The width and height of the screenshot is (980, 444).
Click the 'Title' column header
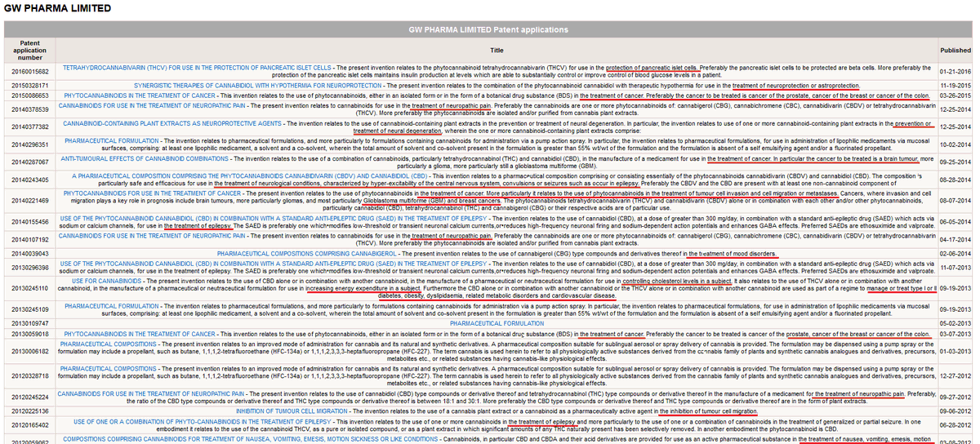pos(497,49)
